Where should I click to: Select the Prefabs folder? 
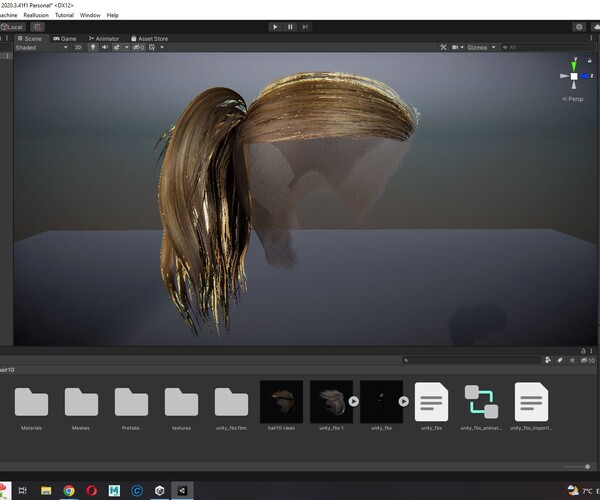tap(131, 402)
